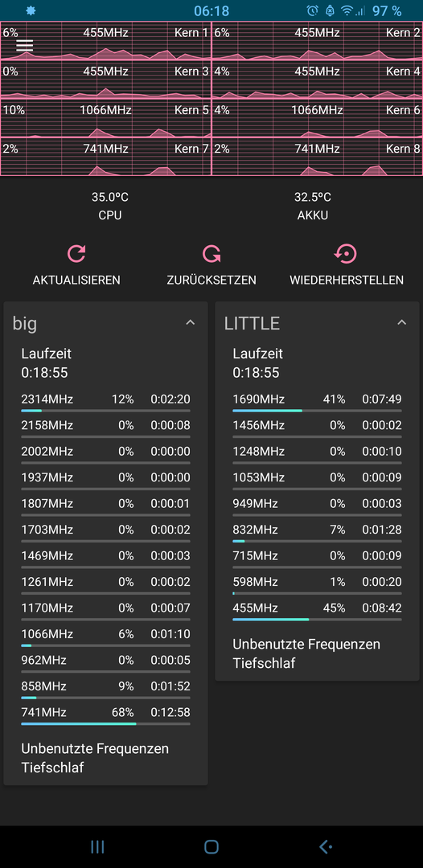This screenshot has height=868, width=423.
Task: Tap the Wiederherstellen restore icon
Action: 346,253
